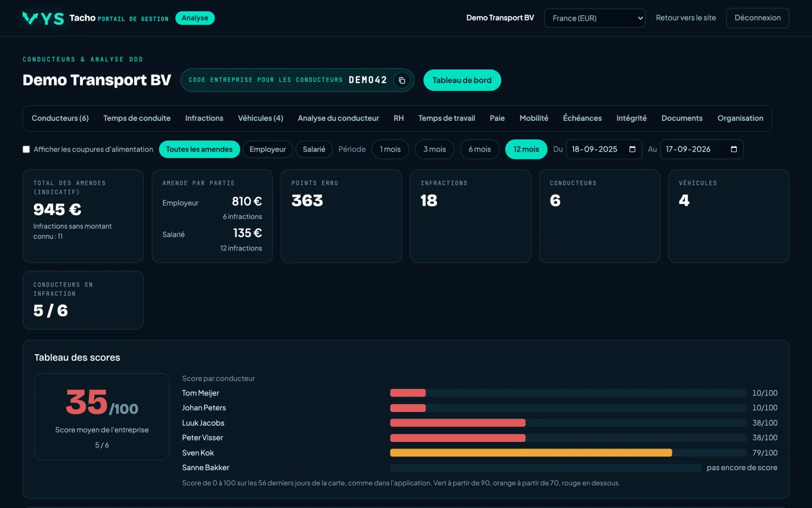Go to the Mobilité tab
This screenshot has width=812, height=508.
[534, 118]
